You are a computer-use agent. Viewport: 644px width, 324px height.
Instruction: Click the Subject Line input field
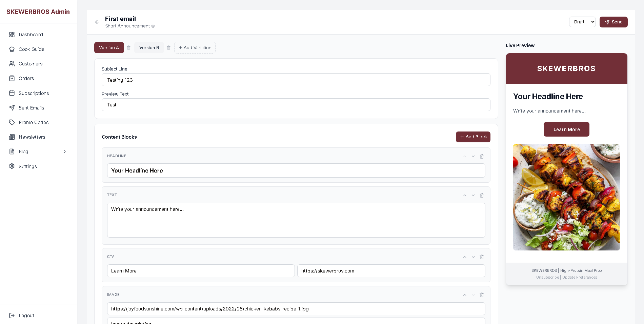296,80
